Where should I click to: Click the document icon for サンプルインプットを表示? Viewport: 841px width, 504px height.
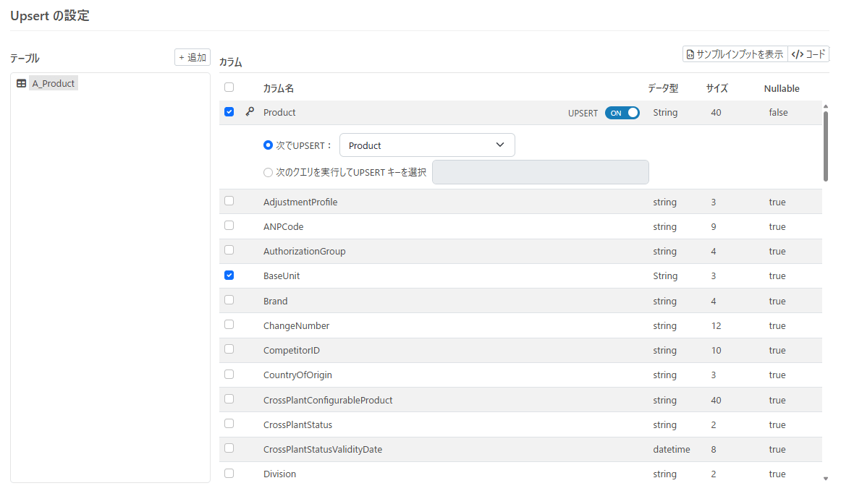[x=690, y=54]
